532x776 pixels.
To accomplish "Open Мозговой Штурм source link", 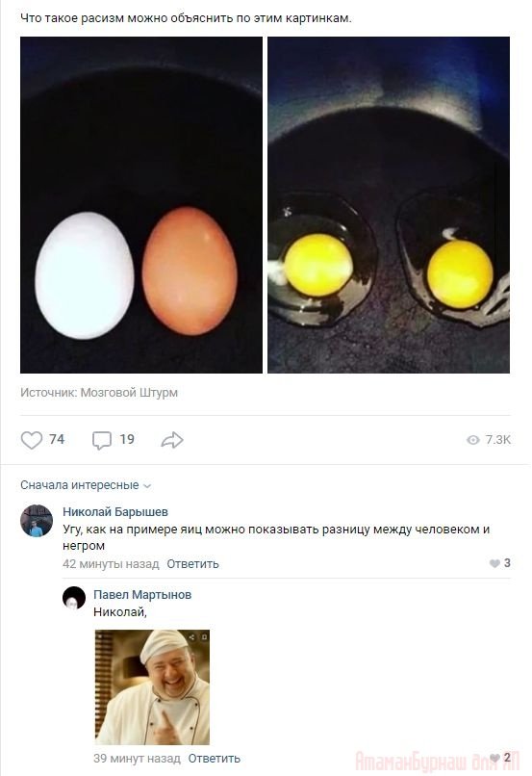I will (x=129, y=393).
